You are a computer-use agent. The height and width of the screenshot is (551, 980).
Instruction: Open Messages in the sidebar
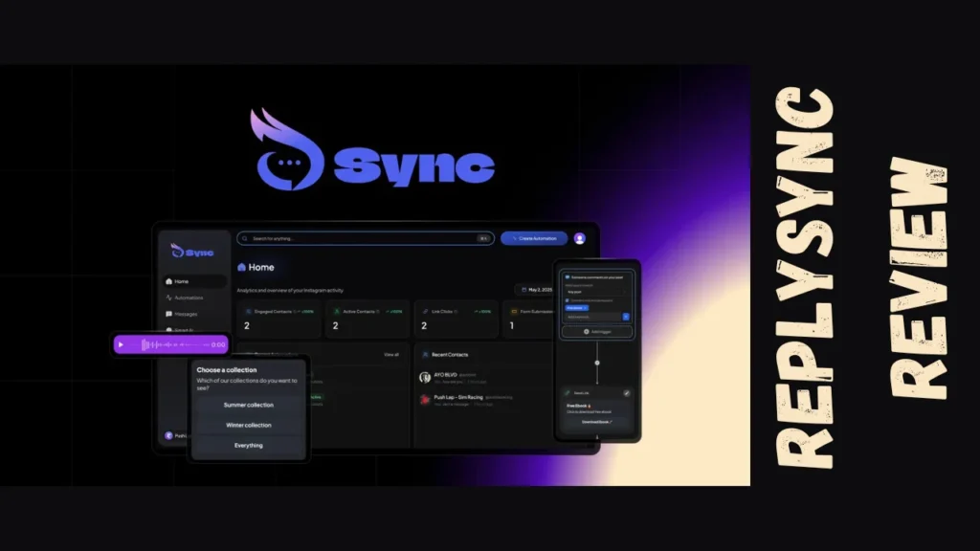[x=182, y=314]
